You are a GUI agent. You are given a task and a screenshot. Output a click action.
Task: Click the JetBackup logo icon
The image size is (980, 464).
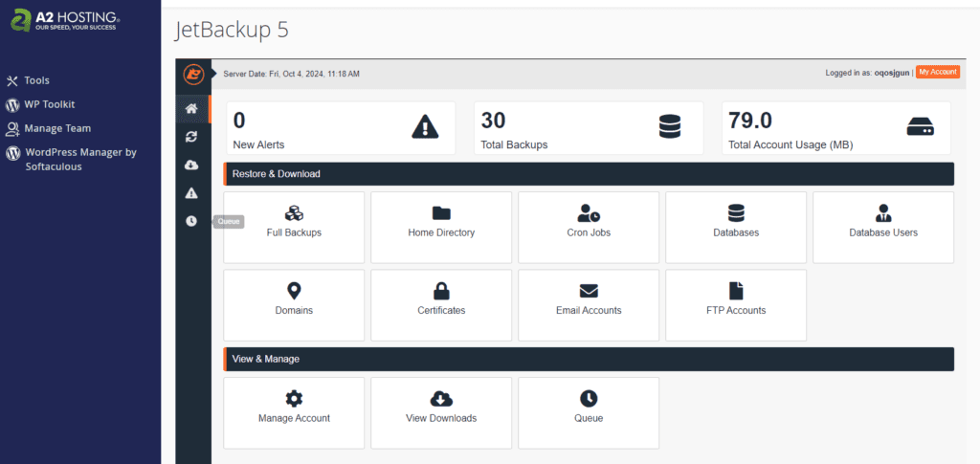point(193,74)
